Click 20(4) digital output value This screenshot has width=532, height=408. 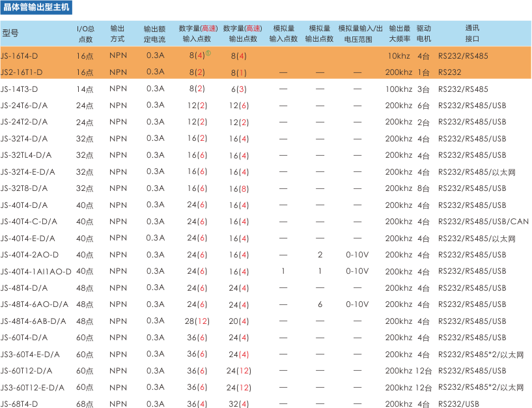(239, 321)
